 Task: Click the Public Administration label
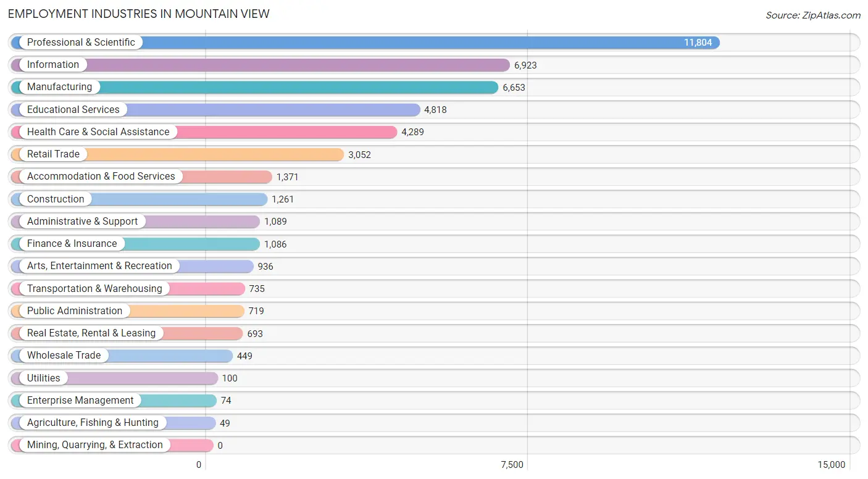(75, 311)
